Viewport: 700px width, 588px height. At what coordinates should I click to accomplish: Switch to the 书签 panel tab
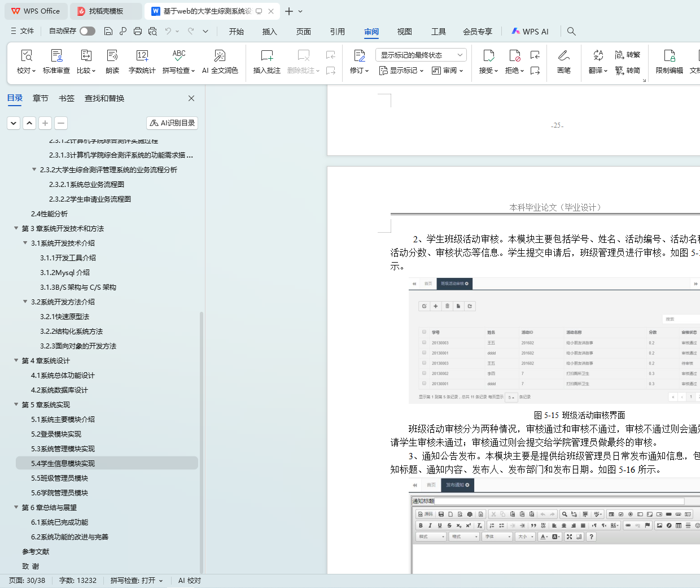[x=67, y=98]
